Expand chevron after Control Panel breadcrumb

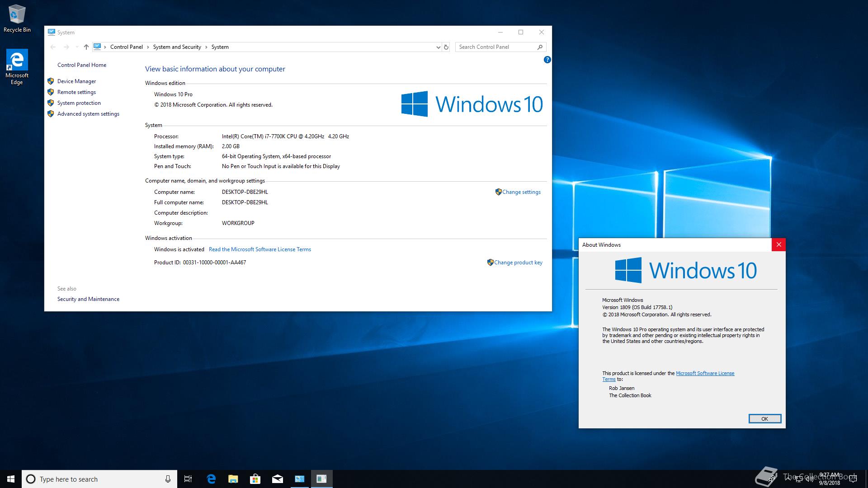pyautogui.click(x=148, y=47)
